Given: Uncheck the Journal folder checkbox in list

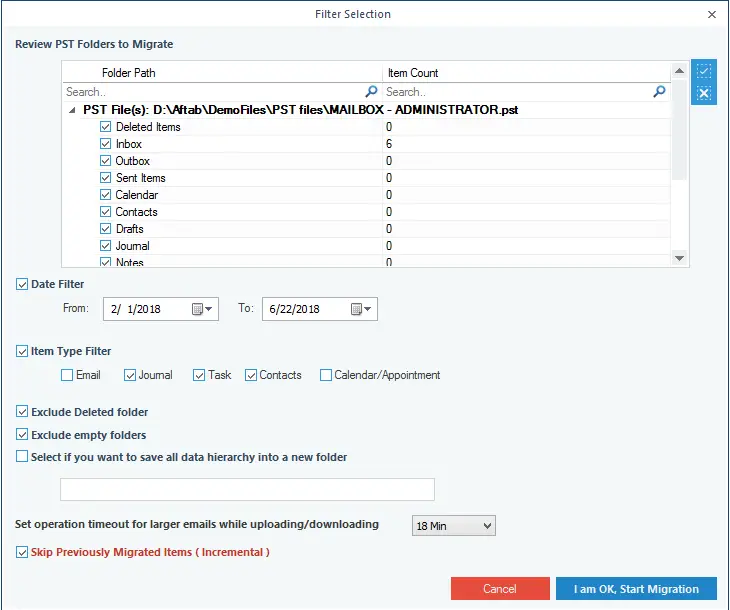Looking at the screenshot, I should click(x=106, y=246).
